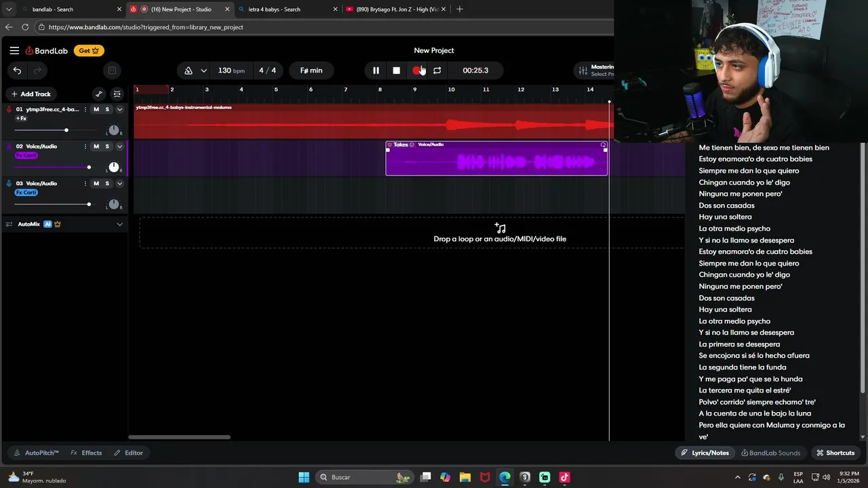
Task: Open the purple Fx Carti preset on track 02
Action: 26,155
